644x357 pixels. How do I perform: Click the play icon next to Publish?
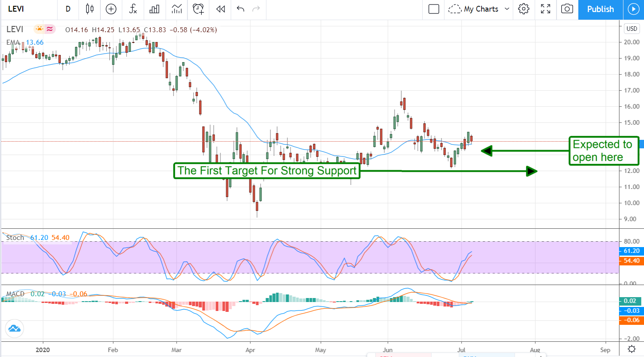click(633, 9)
